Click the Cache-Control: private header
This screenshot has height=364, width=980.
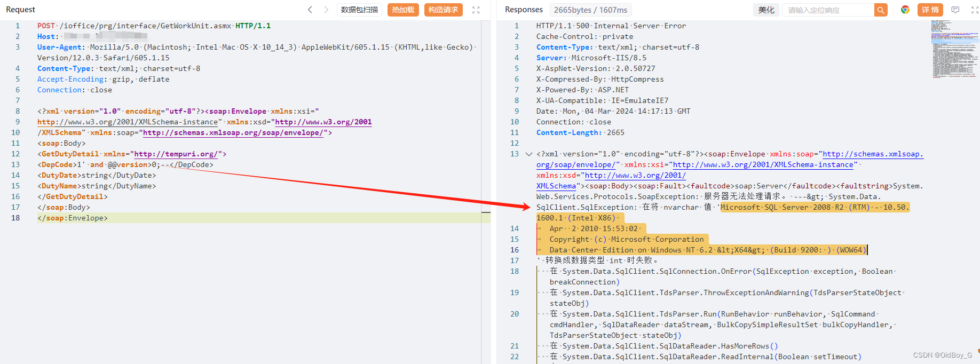pyautogui.click(x=584, y=36)
